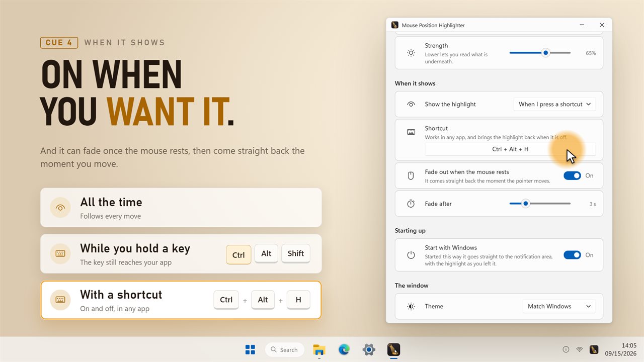Screen dimensions: 644x362
Task: Click the eye icon on All the time card
Action: point(60,208)
